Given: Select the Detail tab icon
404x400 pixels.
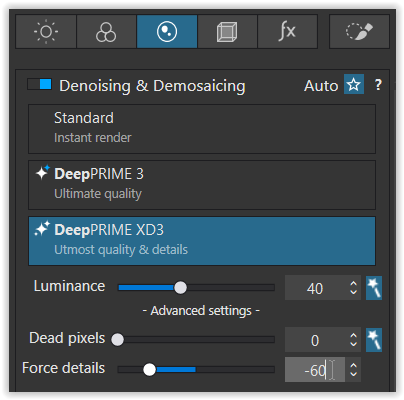Looking at the screenshot, I should (x=167, y=32).
